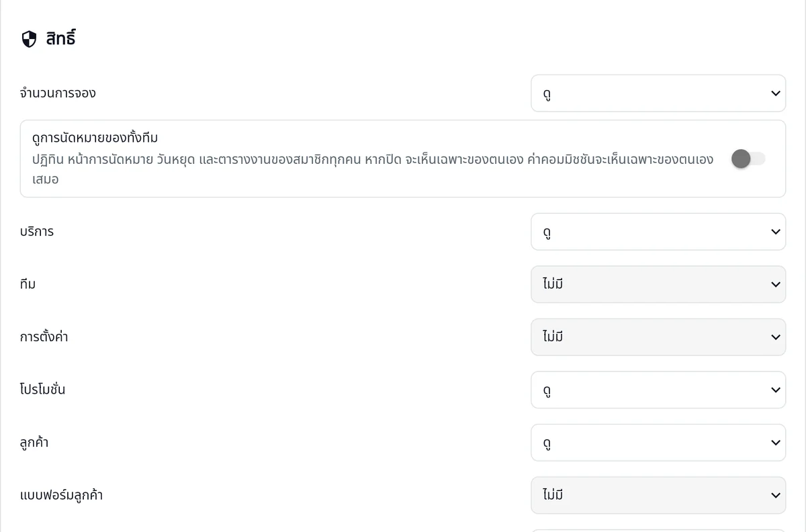Open the แบบฟอร์มลูกค้า permission dropdown
This screenshot has height=532, width=806.
pyautogui.click(x=658, y=495)
